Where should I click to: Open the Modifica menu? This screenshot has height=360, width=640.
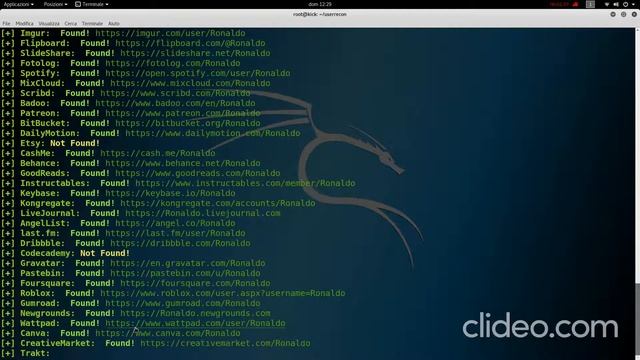pos(24,24)
